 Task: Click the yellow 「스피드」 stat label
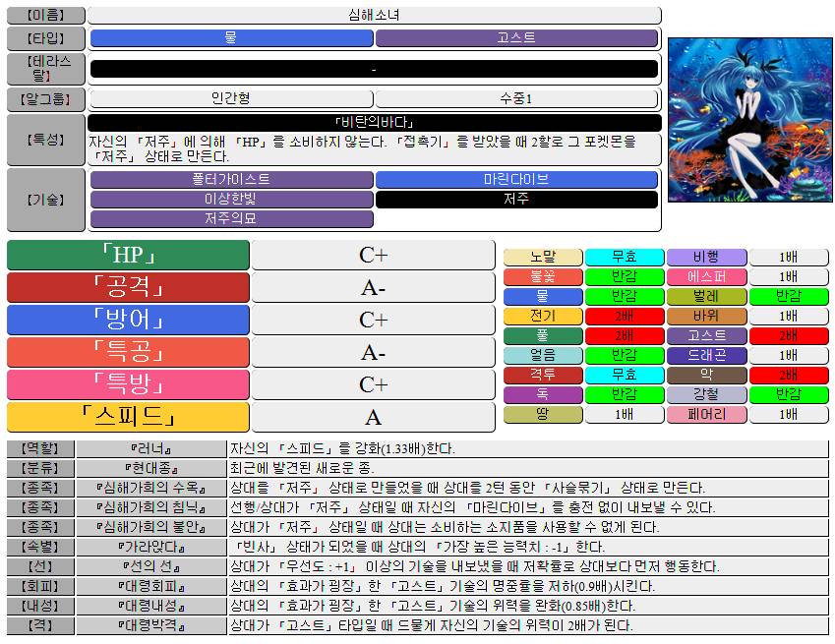click(128, 417)
